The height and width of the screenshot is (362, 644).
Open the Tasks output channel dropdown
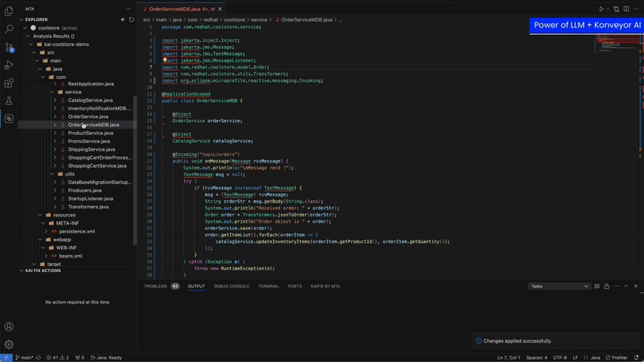tap(559, 286)
